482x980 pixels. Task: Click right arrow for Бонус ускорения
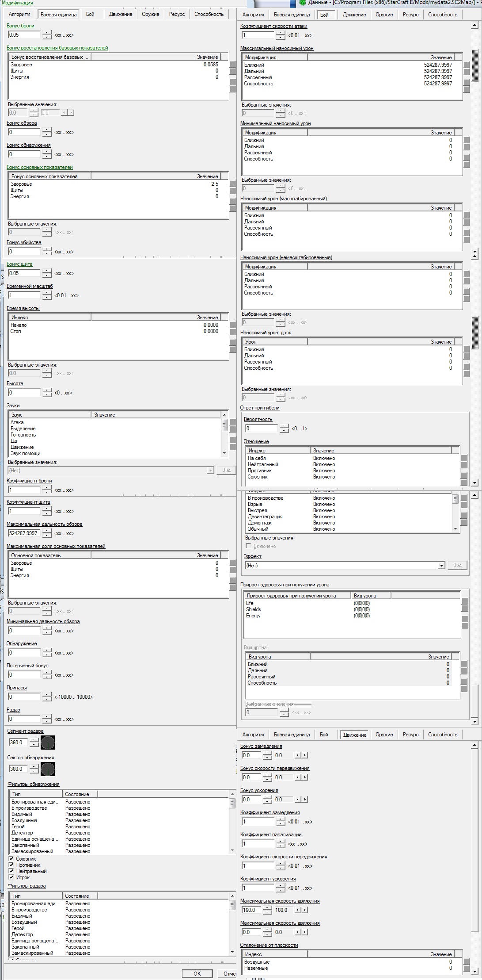tap(305, 800)
